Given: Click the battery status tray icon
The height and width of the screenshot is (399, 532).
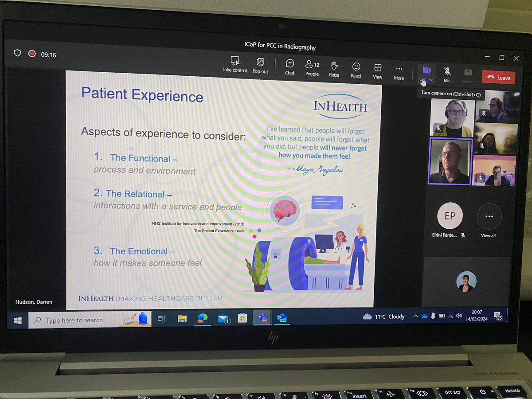Looking at the screenshot, I should 442,316.
